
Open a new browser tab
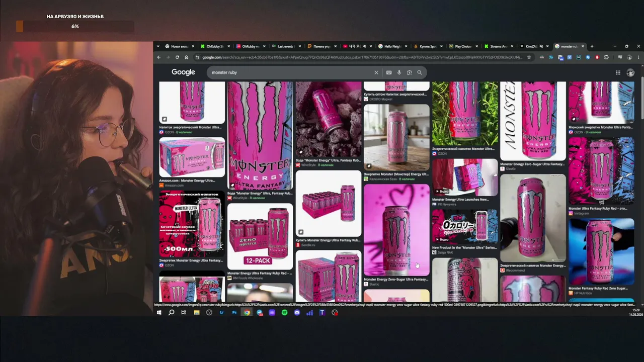[x=592, y=46]
